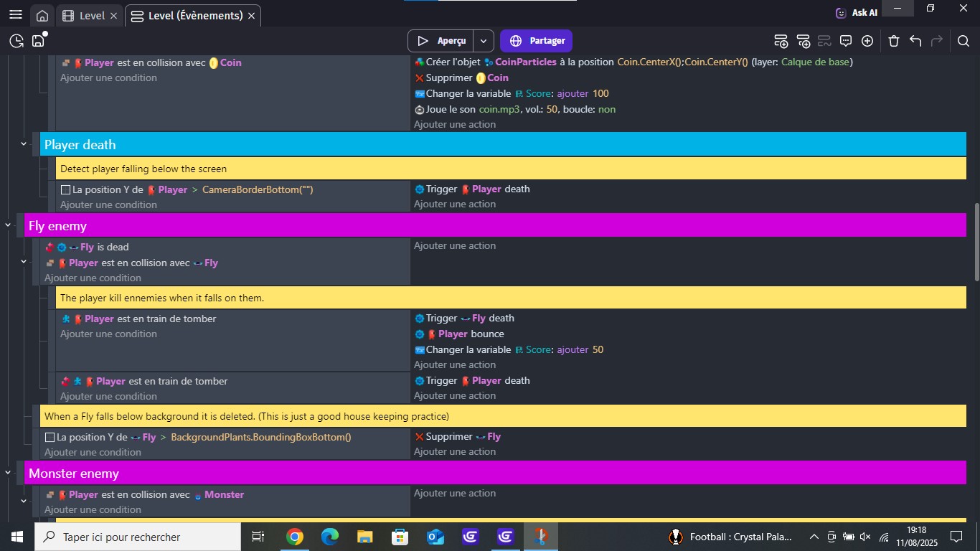This screenshot has width=980, height=551.
Task: Add a condition under CameraBorderBottom condition
Action: pos(108,204)
